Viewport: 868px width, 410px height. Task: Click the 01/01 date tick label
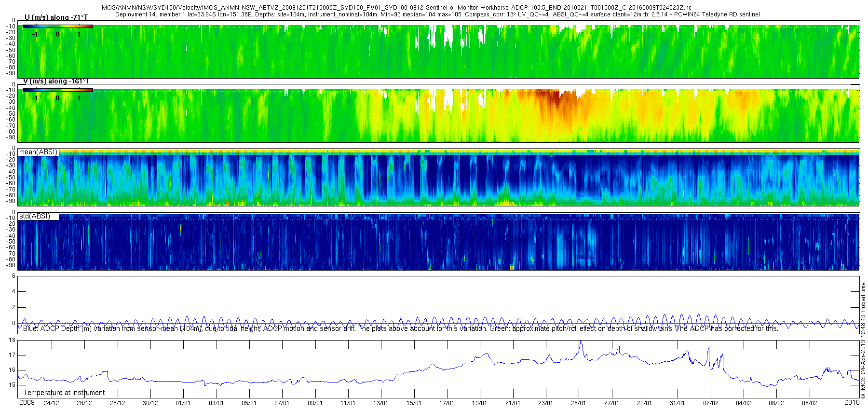pos(183,403)
